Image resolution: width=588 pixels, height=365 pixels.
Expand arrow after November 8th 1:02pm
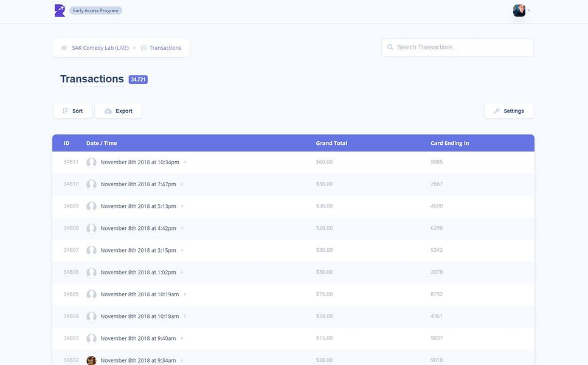[182, 273]
